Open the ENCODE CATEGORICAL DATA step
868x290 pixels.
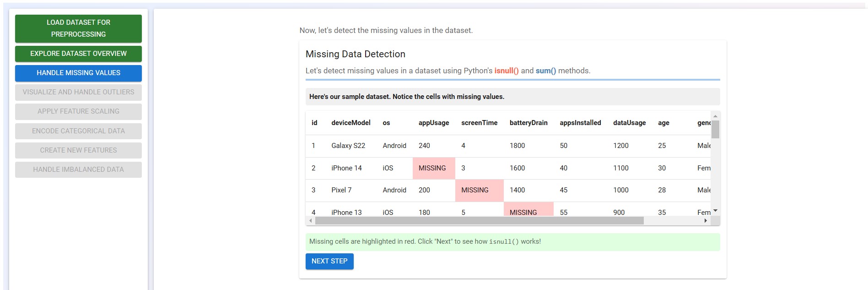tap(78, 131)
